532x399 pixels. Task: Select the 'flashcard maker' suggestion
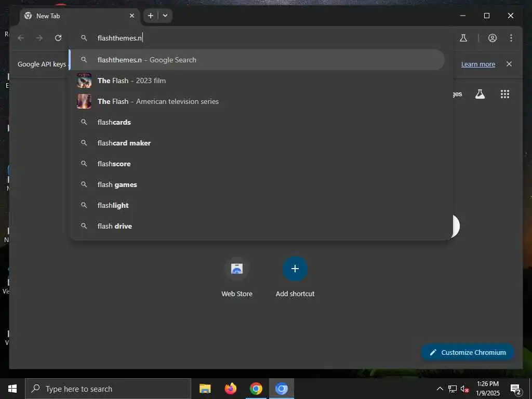[x=257, y=143]
